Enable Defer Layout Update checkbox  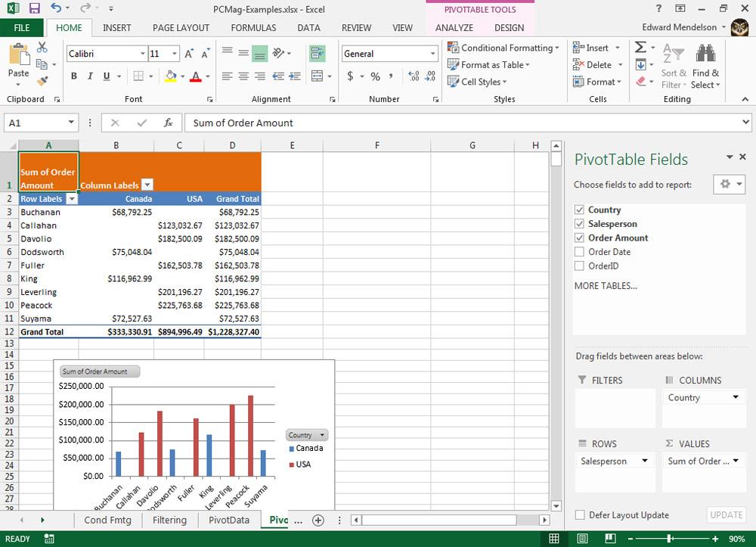coord(580,515)
